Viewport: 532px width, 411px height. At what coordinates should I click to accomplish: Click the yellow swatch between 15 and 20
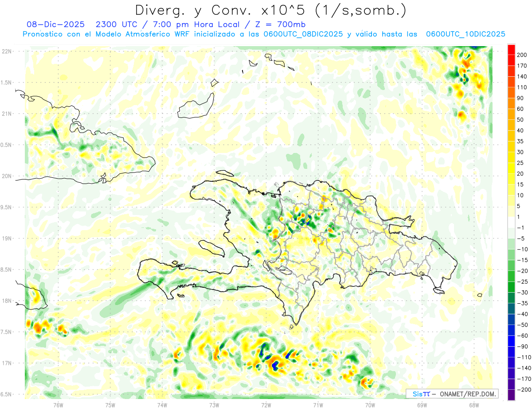tap(511, 179)
